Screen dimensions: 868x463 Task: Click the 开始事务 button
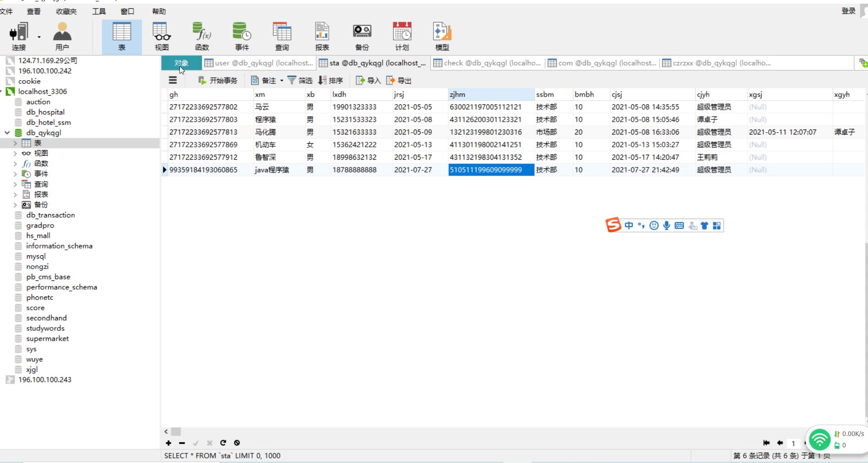(x=218, y=81)
